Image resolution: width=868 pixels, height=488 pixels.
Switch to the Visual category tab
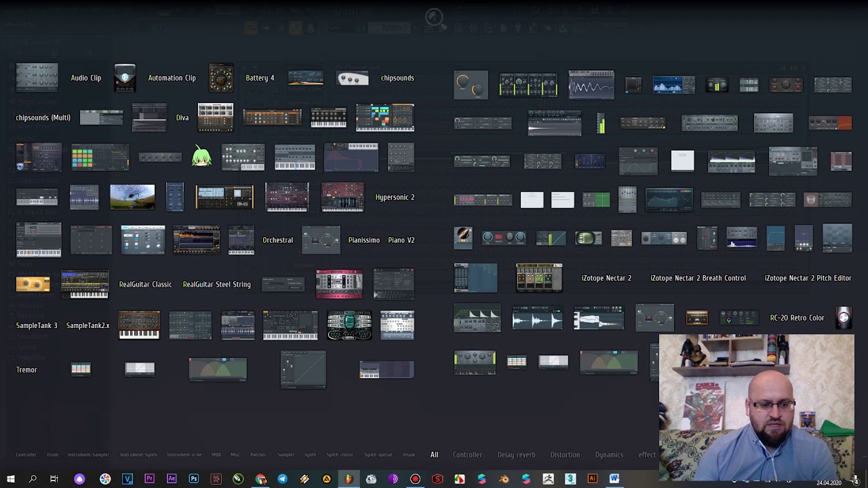click(409, 455)
